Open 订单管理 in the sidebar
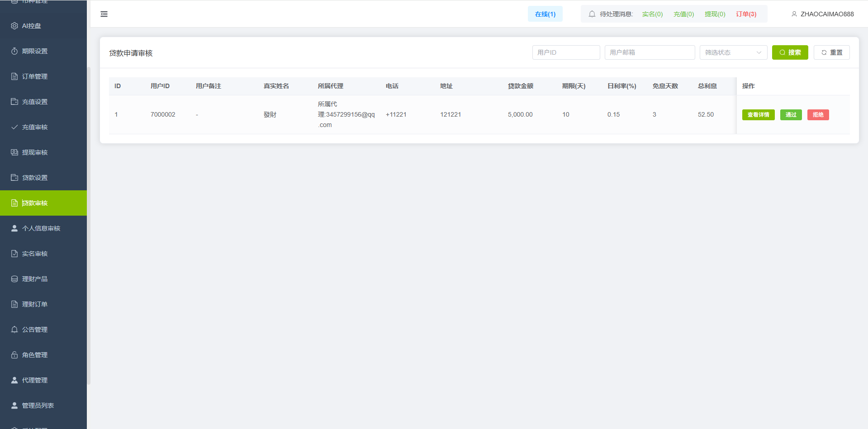This screenshot has height=429, width=868. coord(35,76)
